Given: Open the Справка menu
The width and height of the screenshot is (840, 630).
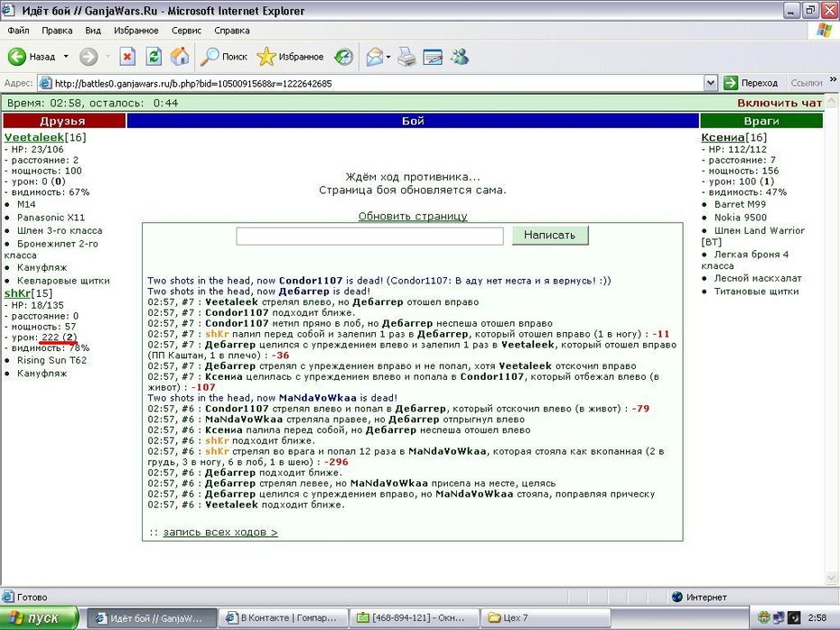Looking at the screenshot, I should pyautogui.click(x=232, y=31).
